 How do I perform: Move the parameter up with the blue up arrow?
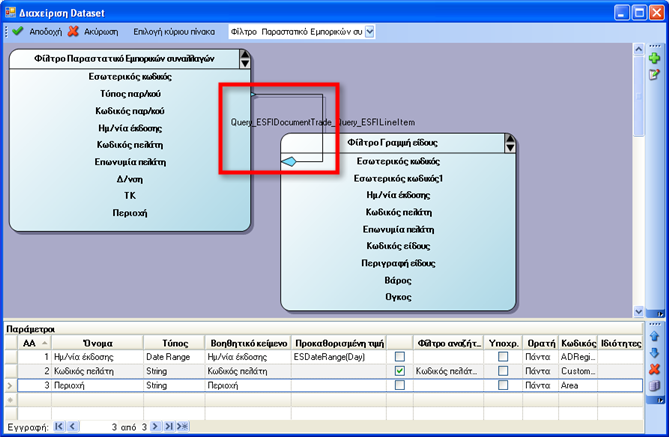pyautogui.click(x=654, y=336)
